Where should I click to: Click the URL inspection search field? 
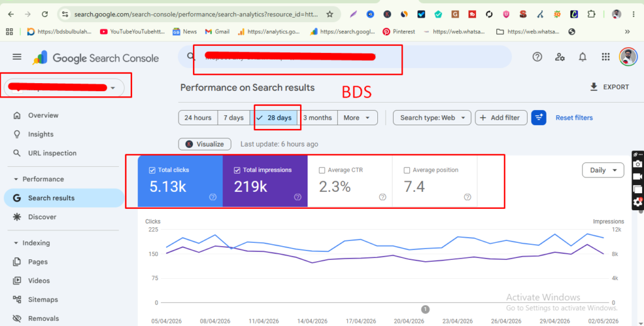pyautogui.click(x=345, y=57)
